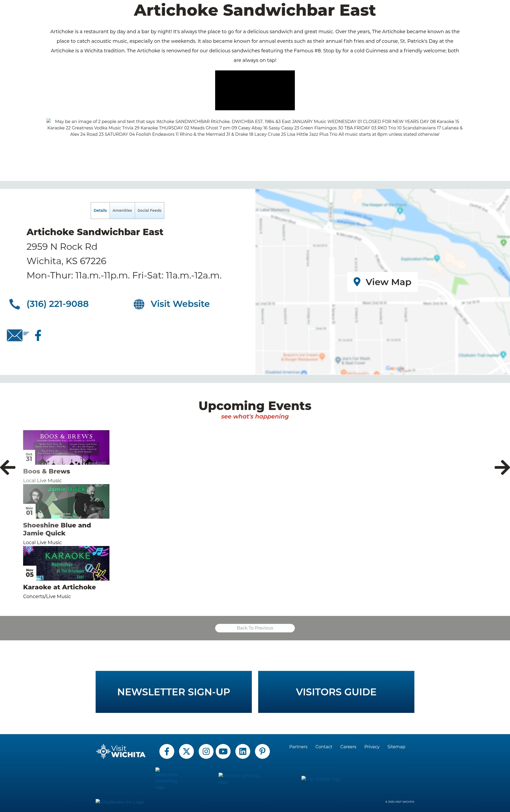Open the Facebook icon under contact details

click(38, 335)
